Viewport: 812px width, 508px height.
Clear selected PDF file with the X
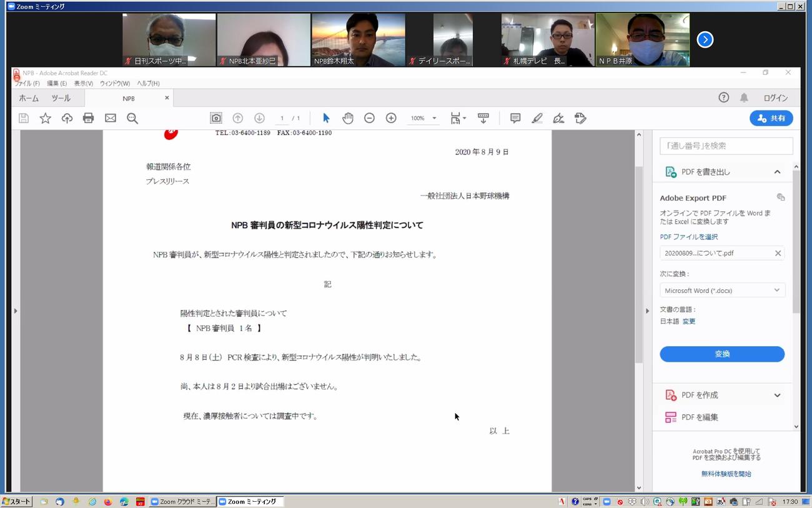(778, 253)
